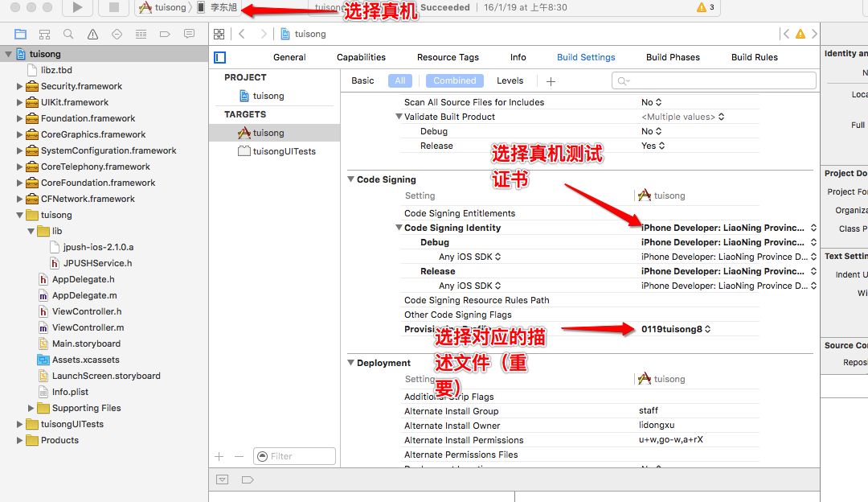
Task: Jump to next issue arrow in jump bar
Action: point(814,34)
